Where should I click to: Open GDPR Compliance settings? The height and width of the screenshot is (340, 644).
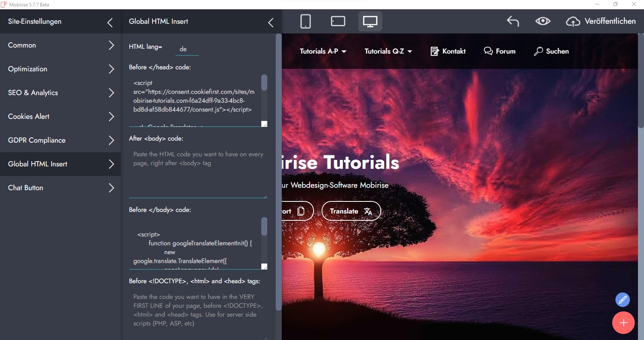pyautogui.click(x=60, y=140)
